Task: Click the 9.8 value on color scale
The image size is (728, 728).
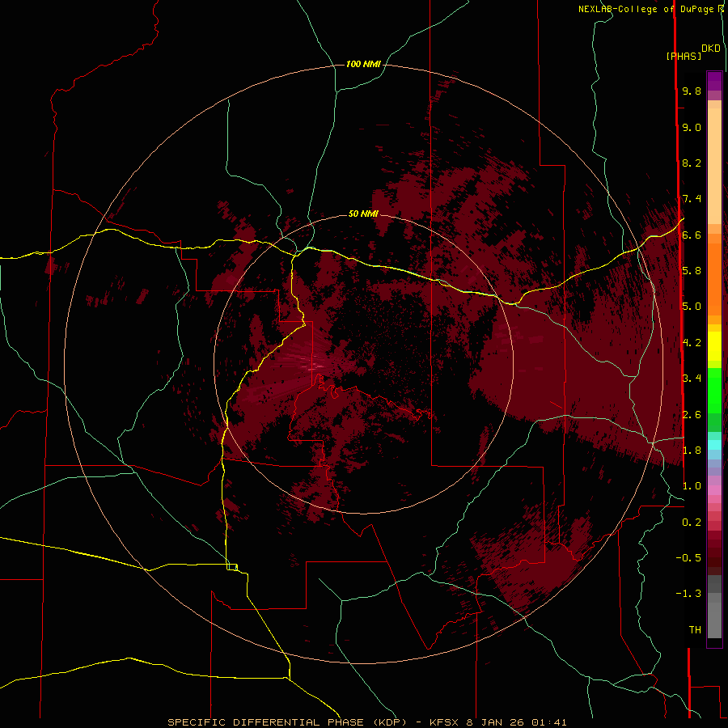Action: click(x=692, y=91)
